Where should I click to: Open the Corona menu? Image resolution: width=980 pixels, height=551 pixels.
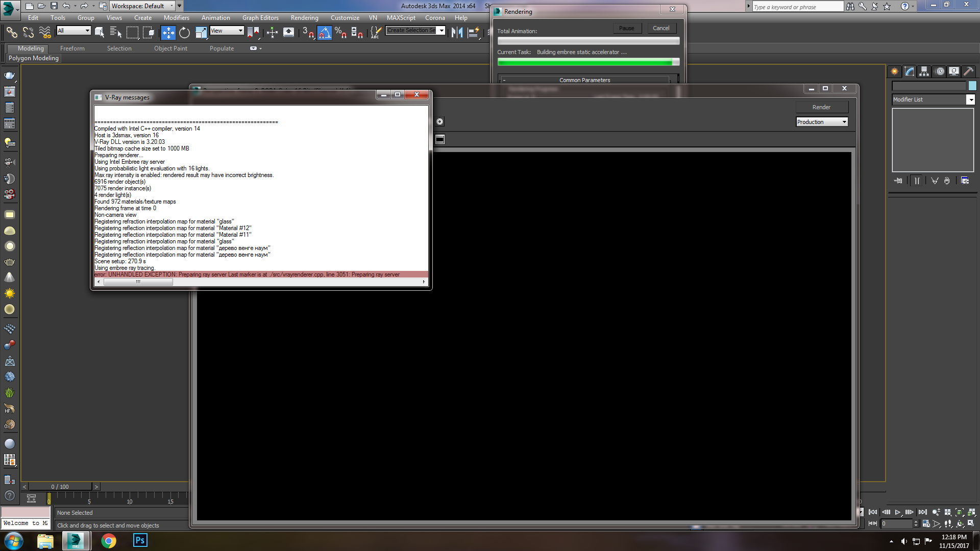click(x=435, y=18)
